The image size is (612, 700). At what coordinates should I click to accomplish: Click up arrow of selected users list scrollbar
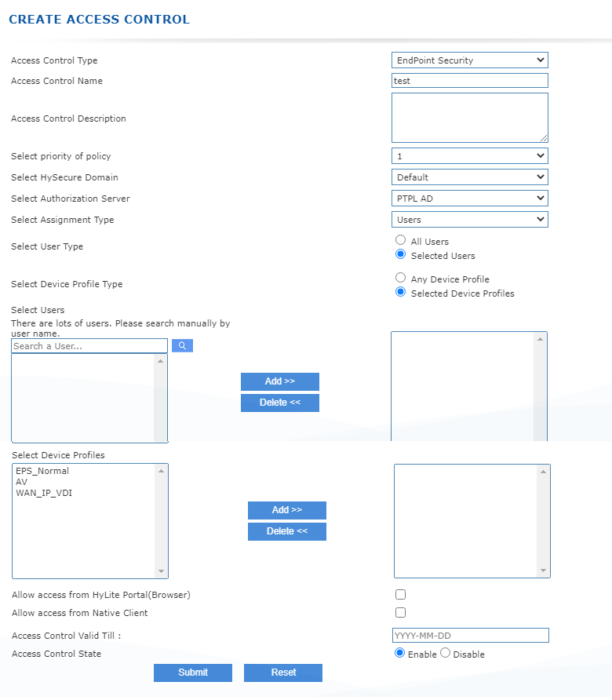coord(540,339)
